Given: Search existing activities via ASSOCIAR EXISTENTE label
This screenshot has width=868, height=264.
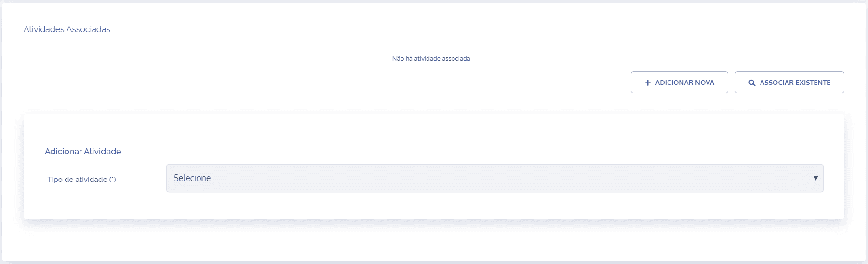Looking at the screenshot, I should click(795, 83).
